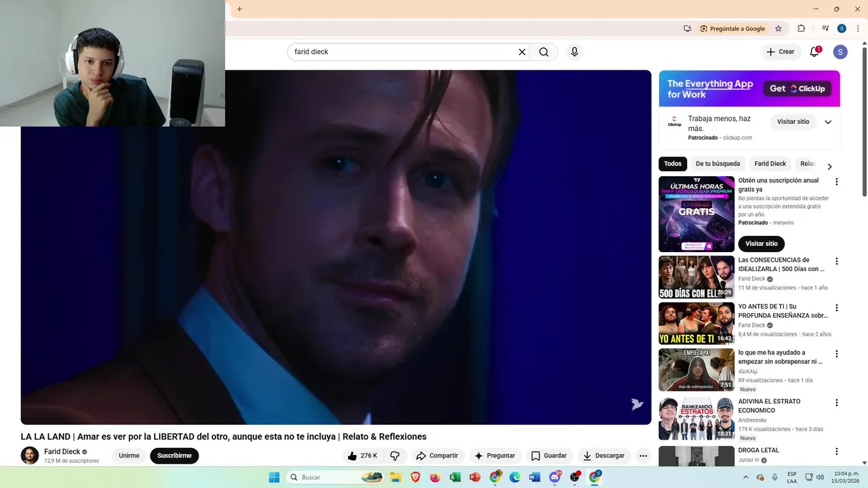
Task: Select the Farid Dieck filter chip
Action: click(x=770, y=164)
